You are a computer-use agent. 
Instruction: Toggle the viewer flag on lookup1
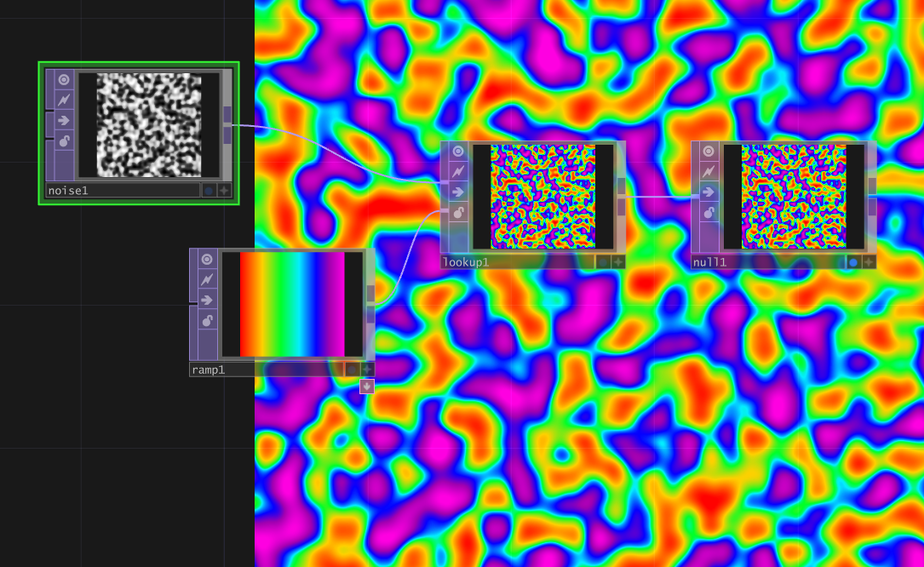pyautogui.click(x=458, y=152)
